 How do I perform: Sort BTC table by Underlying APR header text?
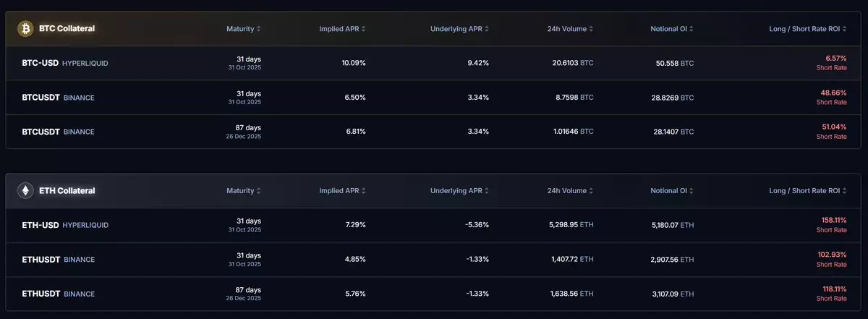[456, 29]
